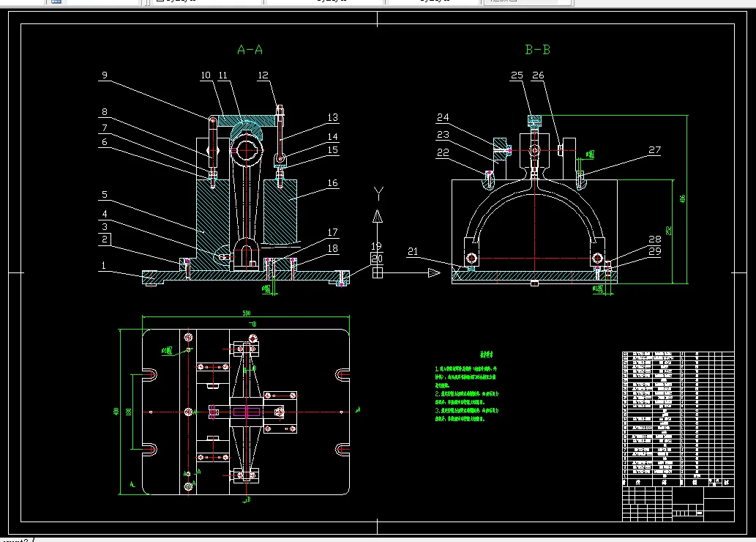Viewport: 756px width, 542px height.
Task: Select the green technical note starting with 1.
Action: 465,377
